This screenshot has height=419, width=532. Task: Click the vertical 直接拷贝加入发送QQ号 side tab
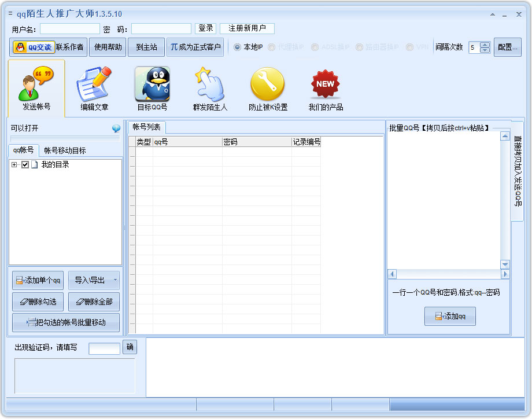click(518, 171)
